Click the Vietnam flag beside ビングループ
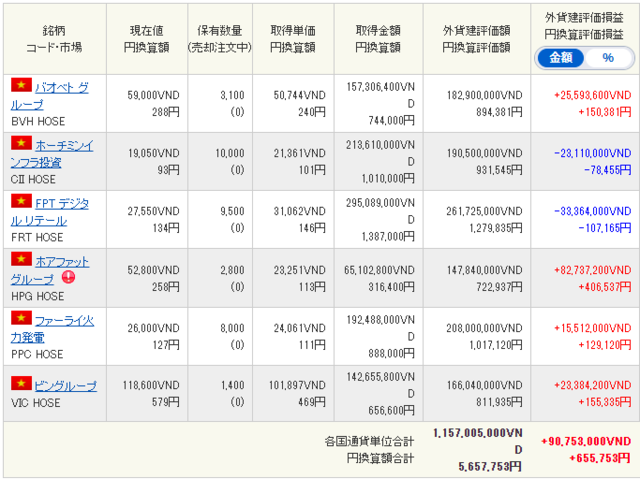Screen dimensions: 640x479 (21, 384)
